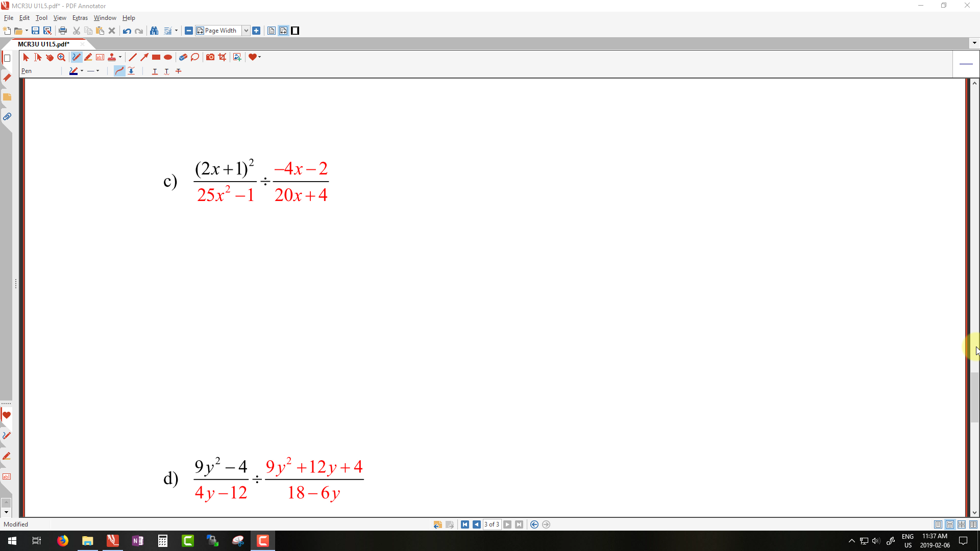
Task: Switch to MCR3U U1L5.pdf tab
Action: coord(43,44)
